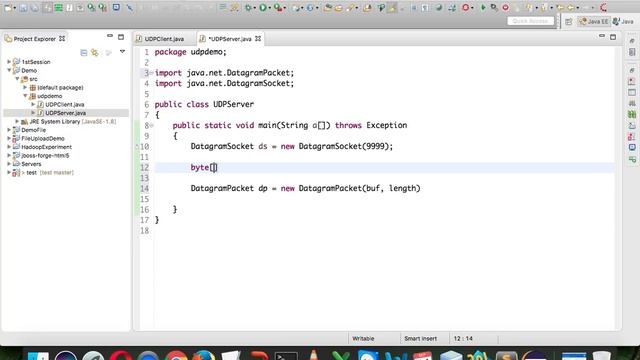This screenshot has height=360, width=640.
Task: Click Collapse All in Project Explorer
Action: 84,52
